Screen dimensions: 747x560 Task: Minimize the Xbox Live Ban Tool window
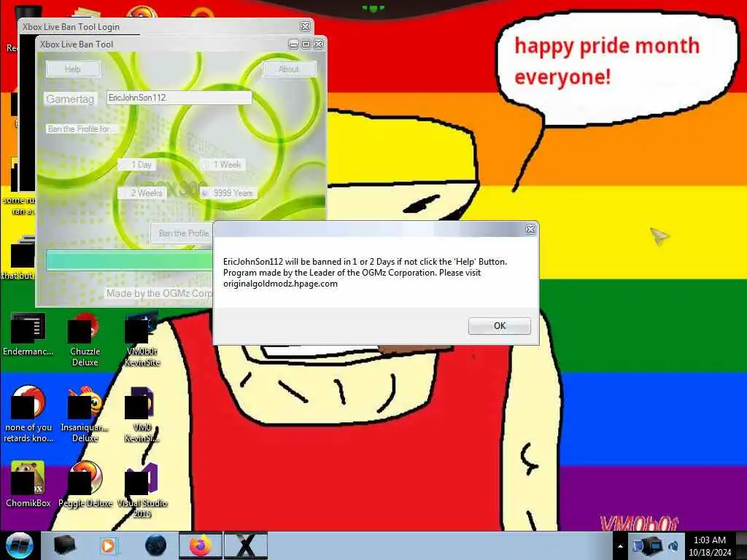pyautogui.click(x=293, y=44)
